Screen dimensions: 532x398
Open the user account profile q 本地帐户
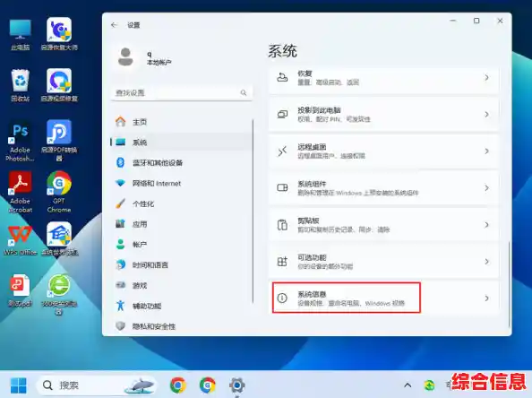(x=145, y=57)
